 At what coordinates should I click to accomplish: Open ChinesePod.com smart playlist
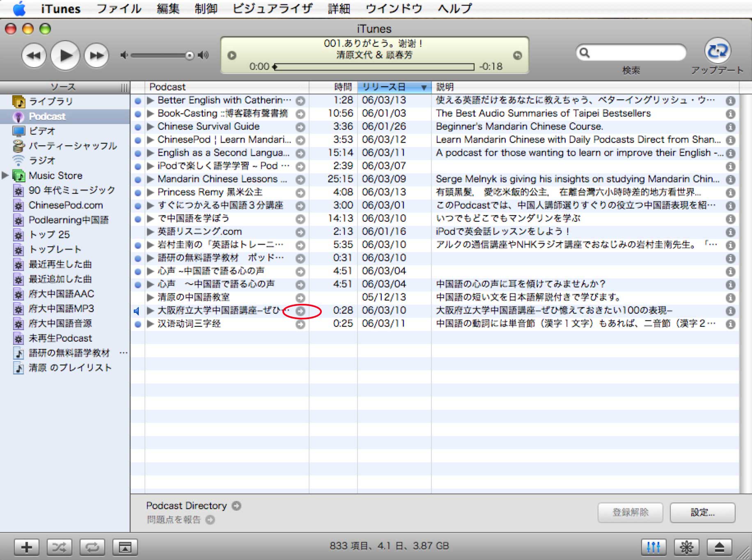pyautogui.click(x=65, y=205)
